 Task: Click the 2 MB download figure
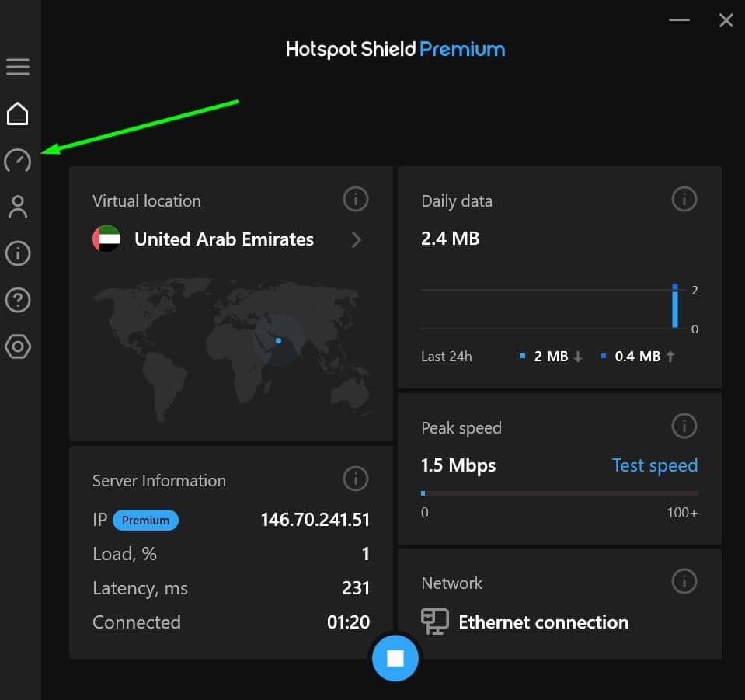click(551, 356)
